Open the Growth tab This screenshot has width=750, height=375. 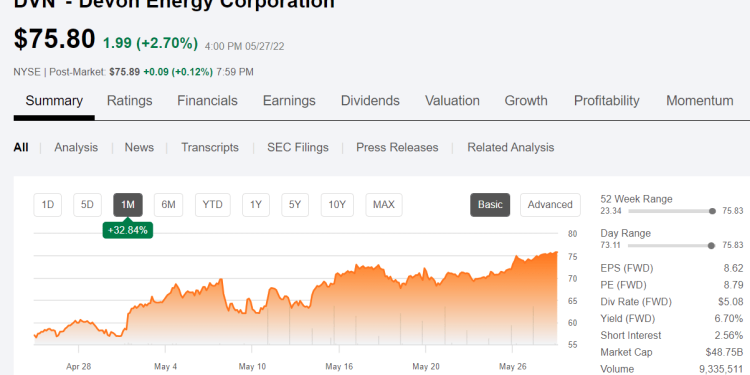pyautogui.click(x=526, y=101)
